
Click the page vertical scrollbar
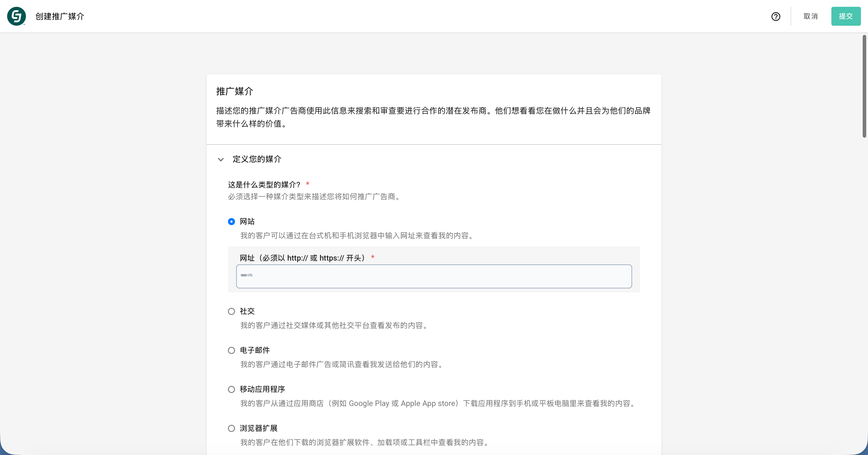864,86
